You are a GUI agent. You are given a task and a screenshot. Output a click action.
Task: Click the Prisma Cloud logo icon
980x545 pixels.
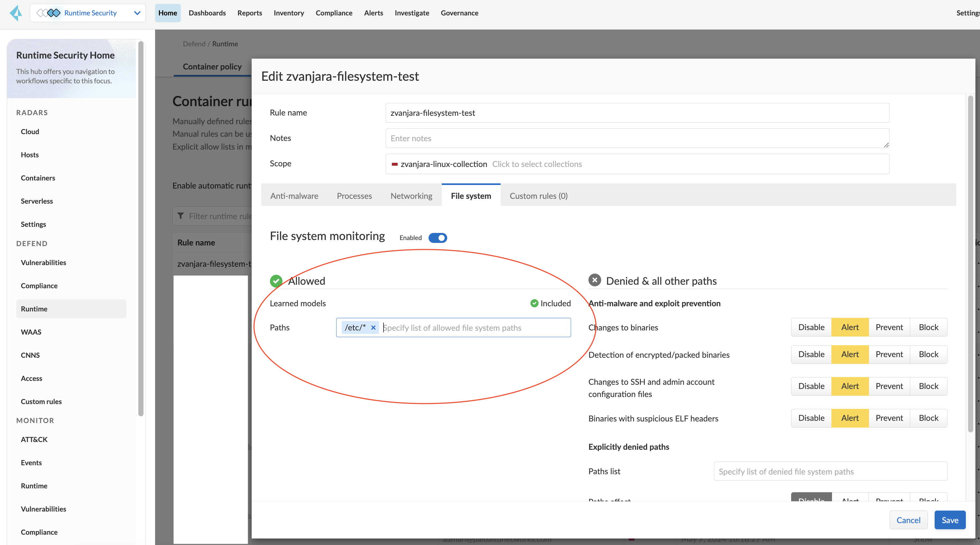(x=16, y=13)
